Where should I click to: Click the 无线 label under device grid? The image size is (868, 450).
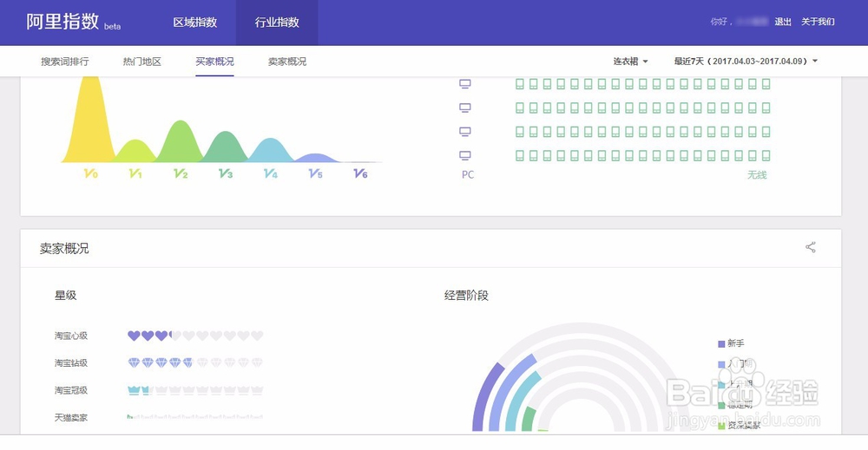(757, 174)
